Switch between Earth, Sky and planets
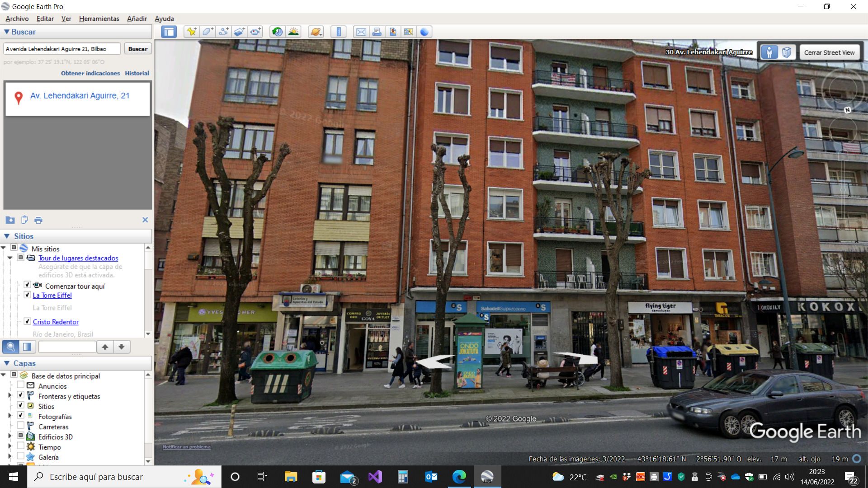This screenshot has height=488, width=868. pyautogui.click(x=316, y=32)
